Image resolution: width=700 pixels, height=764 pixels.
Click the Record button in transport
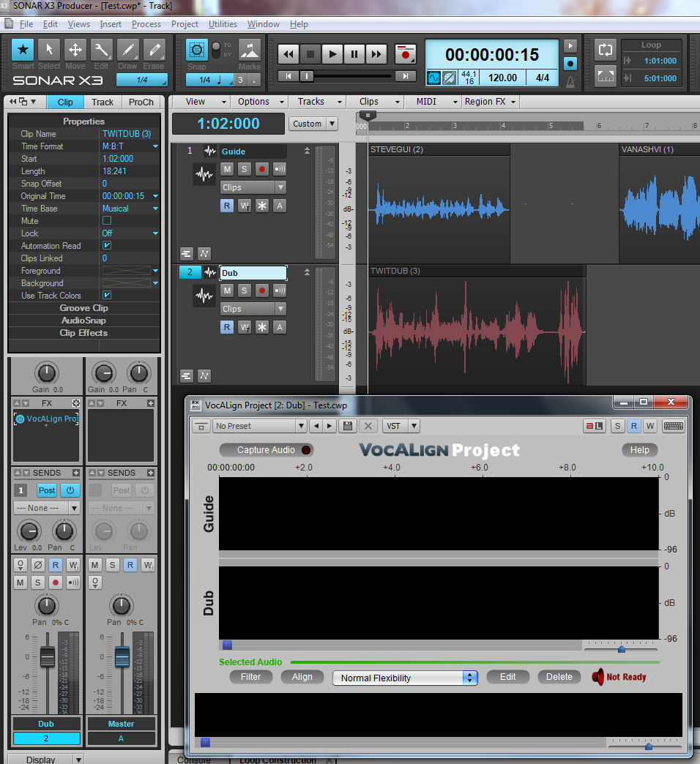click(405, 53)
